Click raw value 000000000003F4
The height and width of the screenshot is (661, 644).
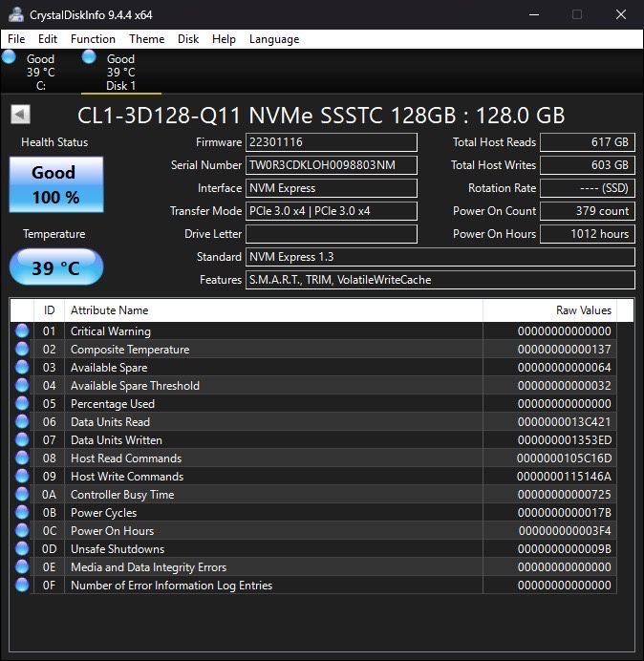click(x=565, y=531)
